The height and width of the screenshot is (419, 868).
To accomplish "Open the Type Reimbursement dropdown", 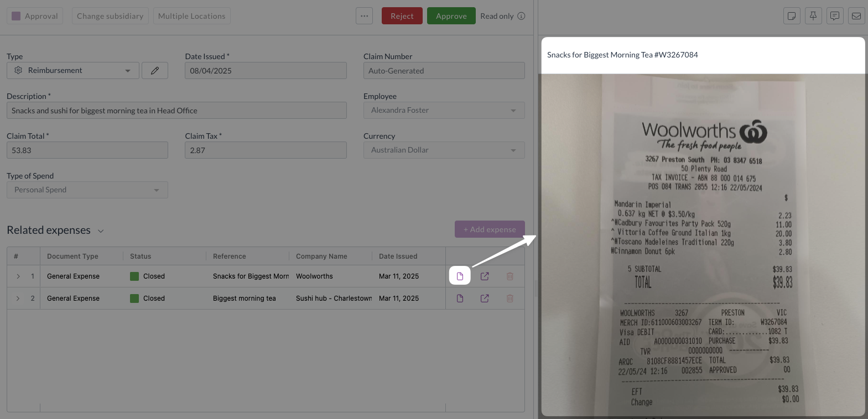I will click(x=73, y=70).
